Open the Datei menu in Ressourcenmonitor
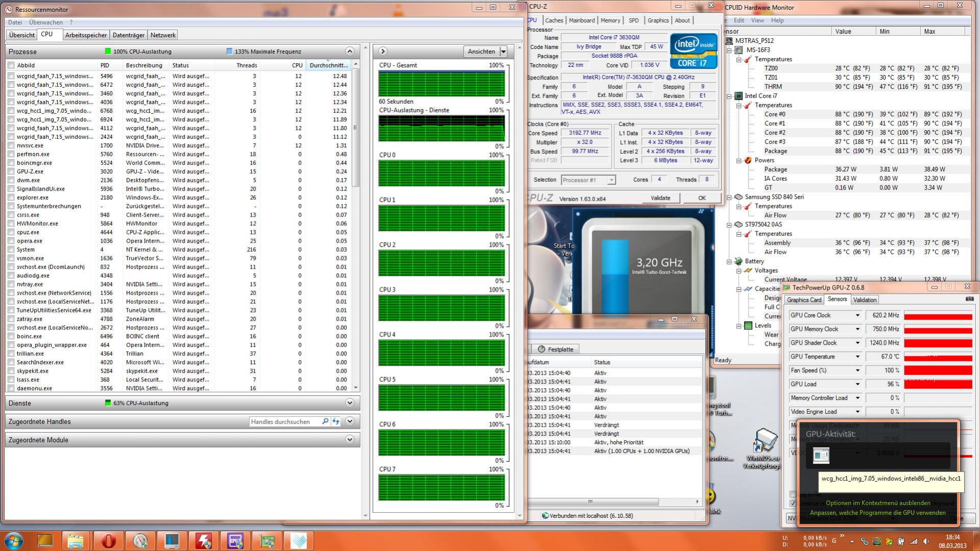Screen dimensions: 980x551 (15, 22)
